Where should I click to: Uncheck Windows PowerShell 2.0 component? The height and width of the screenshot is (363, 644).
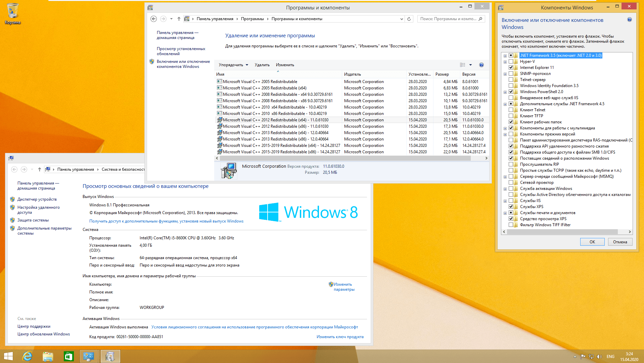point(511,92)
